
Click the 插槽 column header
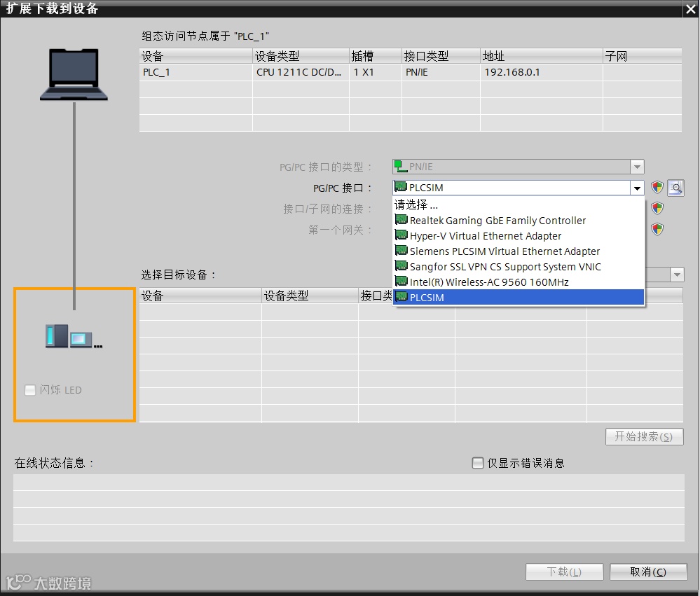click(x=376, y=56)
